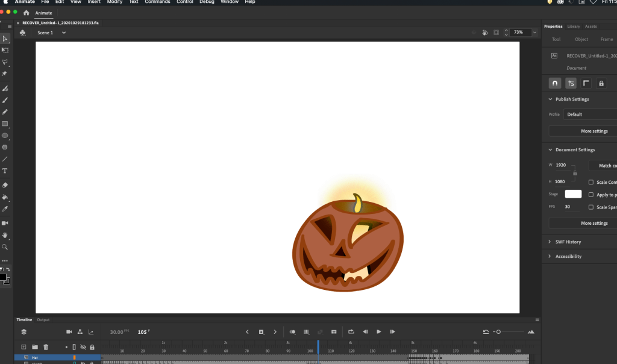Toggle loop playback in timeline
Screen dimensions: 617x364
tap(351, 331)
